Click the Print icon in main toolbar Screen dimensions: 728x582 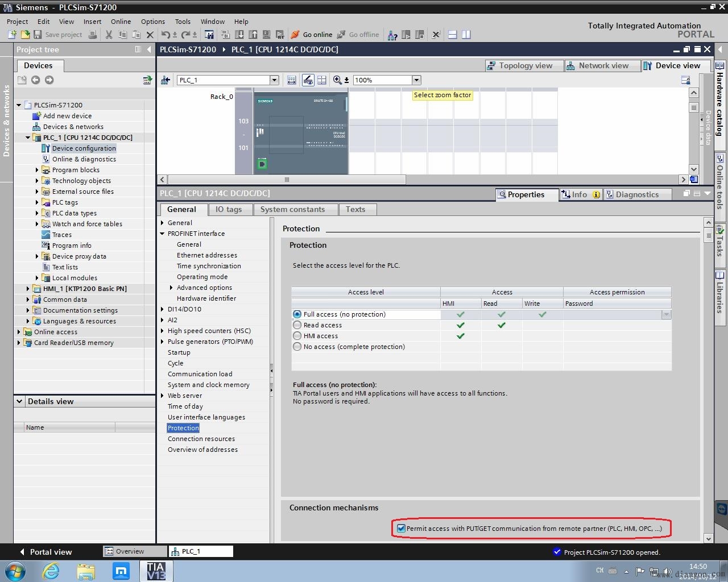click(93, 35)
